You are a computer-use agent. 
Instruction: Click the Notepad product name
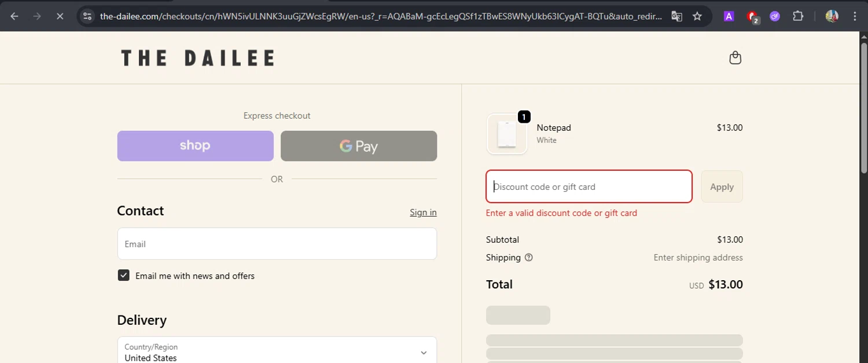click(x=554, y=127)
